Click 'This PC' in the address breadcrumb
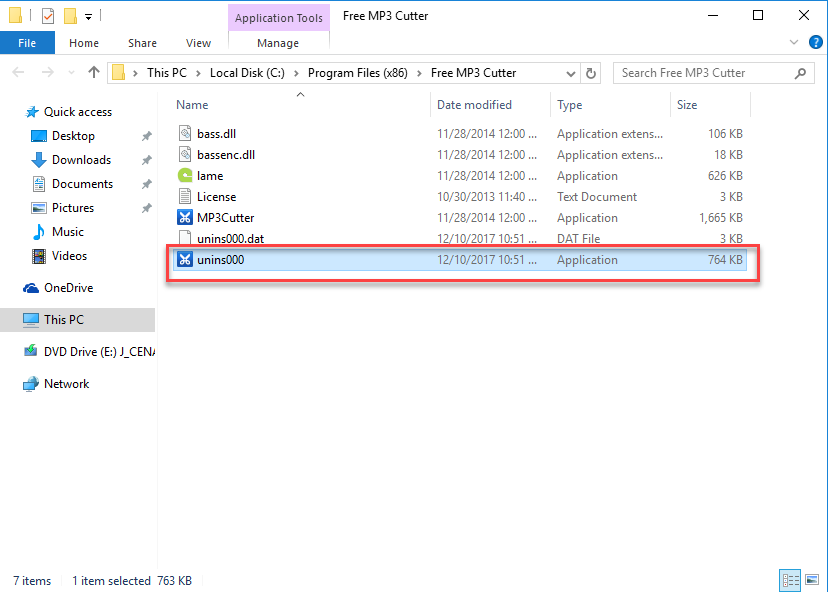Viewport: 828px width, 592px height. 167,73
